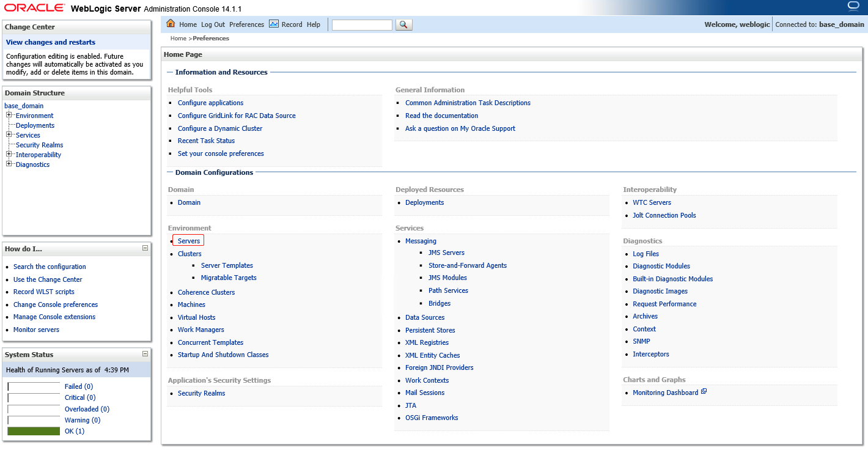Click the search text field in toolbar

[x=362, y=24]
